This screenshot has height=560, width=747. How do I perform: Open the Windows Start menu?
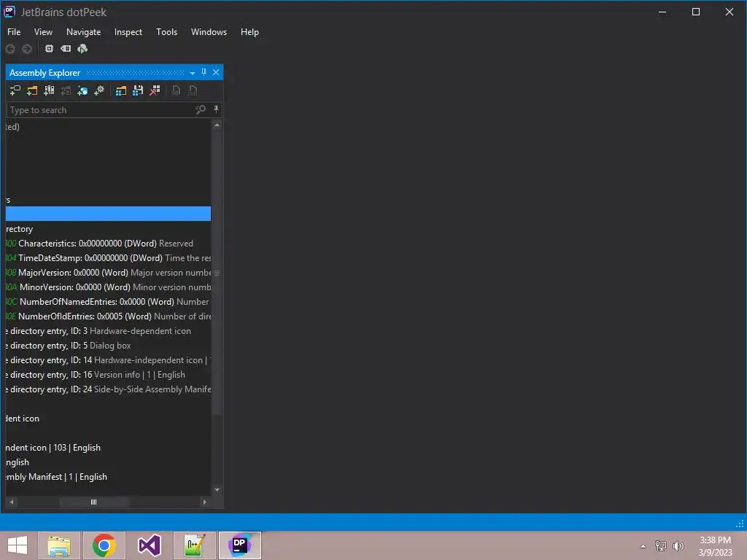tap(18, 545)
